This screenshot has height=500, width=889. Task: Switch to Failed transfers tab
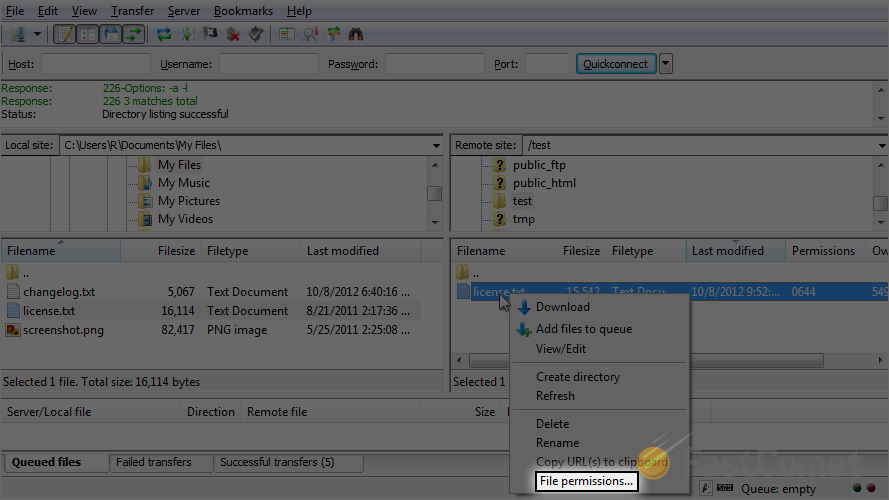[160, 462]
